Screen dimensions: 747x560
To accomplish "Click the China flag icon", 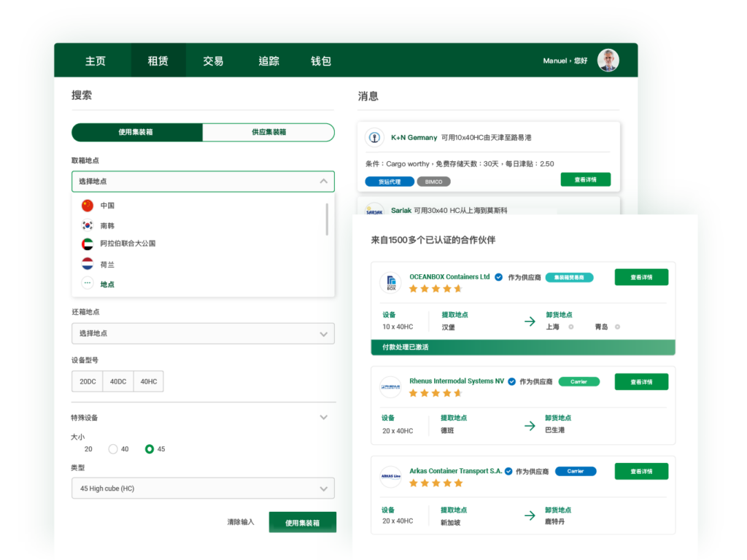I will coord(88,206).
